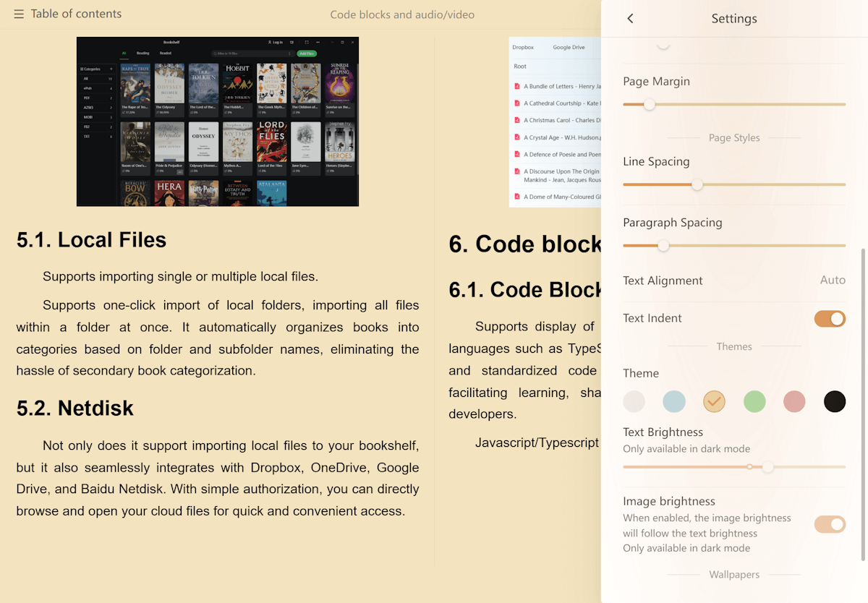The width and height of the screenshot is (868, 603).
Task: Open the Table of contents hamburger icon
Action: (19, 14)
